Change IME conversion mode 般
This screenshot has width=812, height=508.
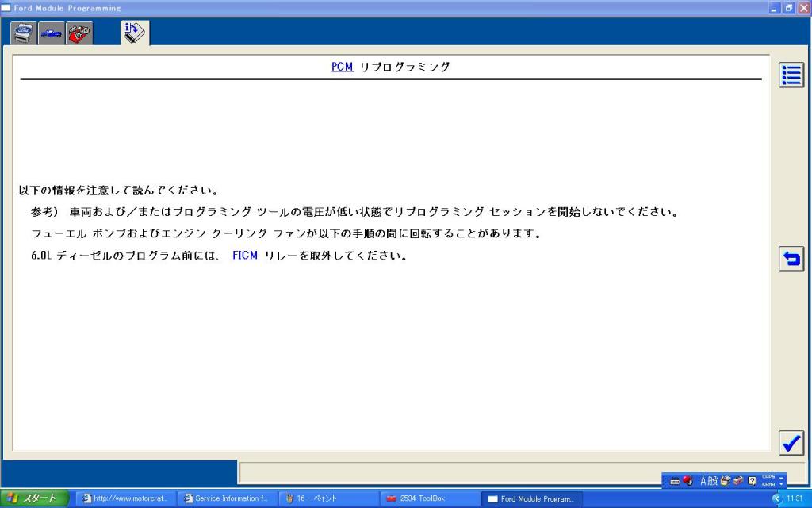point(713,480)
